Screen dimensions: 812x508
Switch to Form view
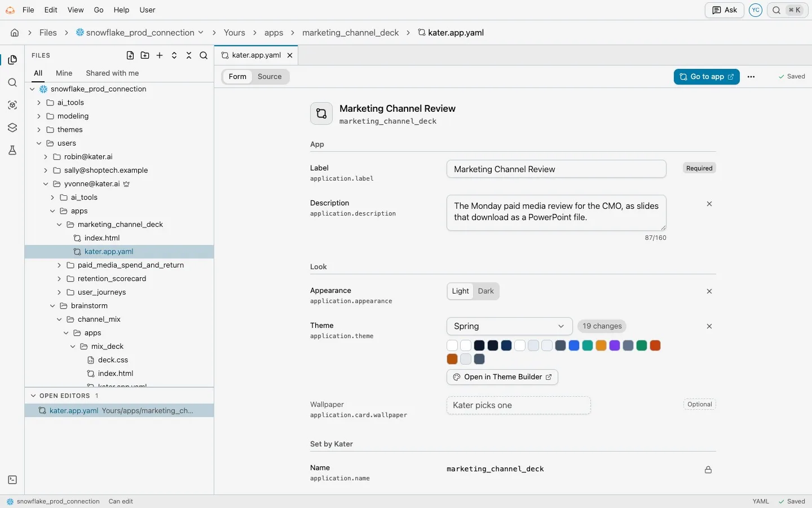coord(237,77)
